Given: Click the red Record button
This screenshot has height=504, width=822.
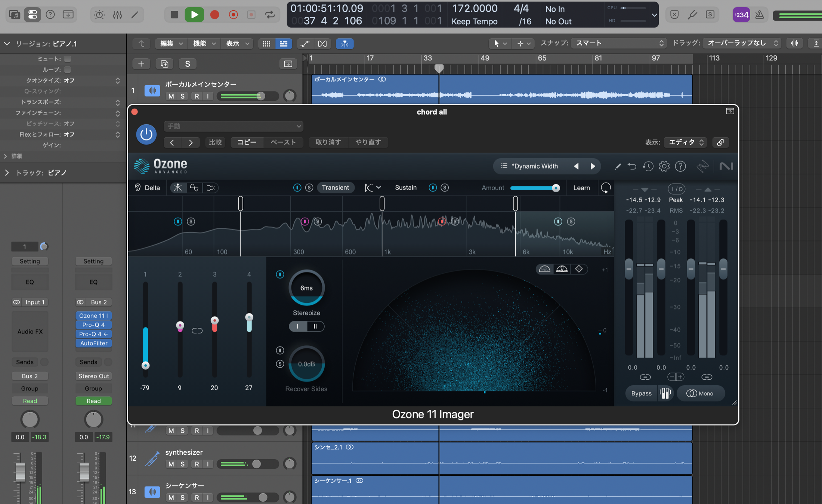Looking at the screenshot, I should [x=214, y=15].
